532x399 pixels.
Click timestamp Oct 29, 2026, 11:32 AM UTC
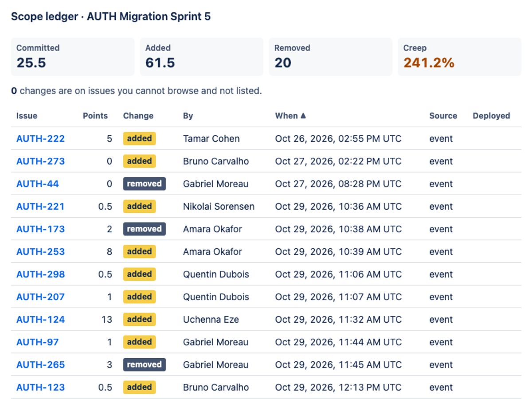pos(338,320)
